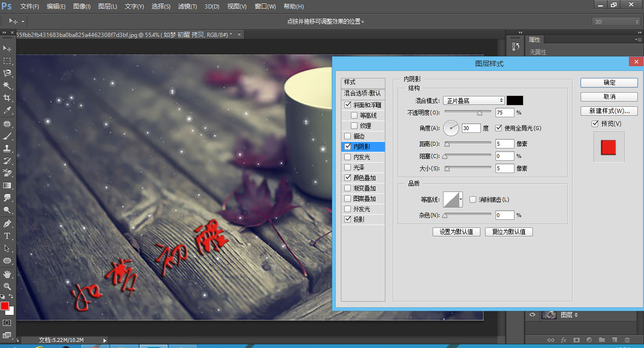Switch to the 属性 panel tab
Viewport: 644px width, 348px height.
click(534, 40)
